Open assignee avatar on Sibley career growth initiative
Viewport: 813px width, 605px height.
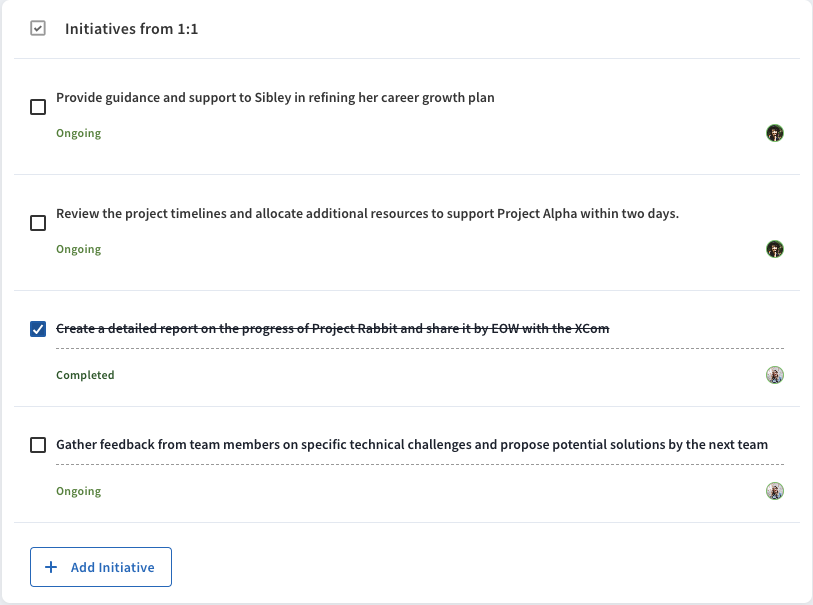coord(775,133)
